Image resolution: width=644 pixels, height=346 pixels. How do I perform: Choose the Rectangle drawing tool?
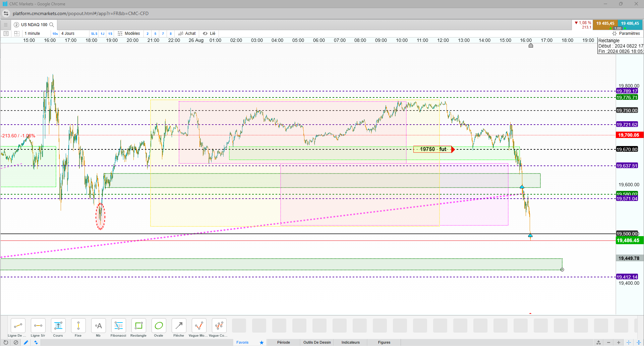point(138,328)
